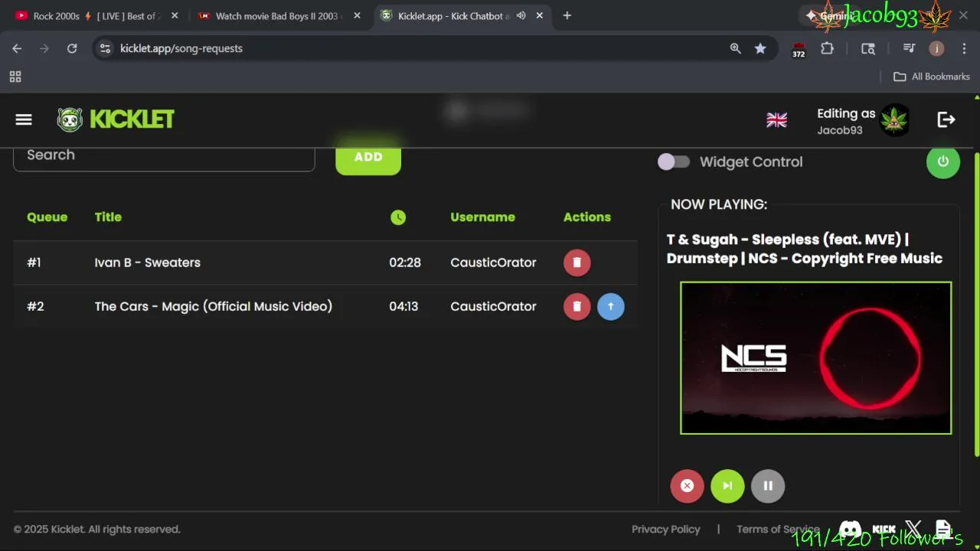View site information icon in address bar
The height and width of the screenshot is (551, 980).
[x=106, y=48]
